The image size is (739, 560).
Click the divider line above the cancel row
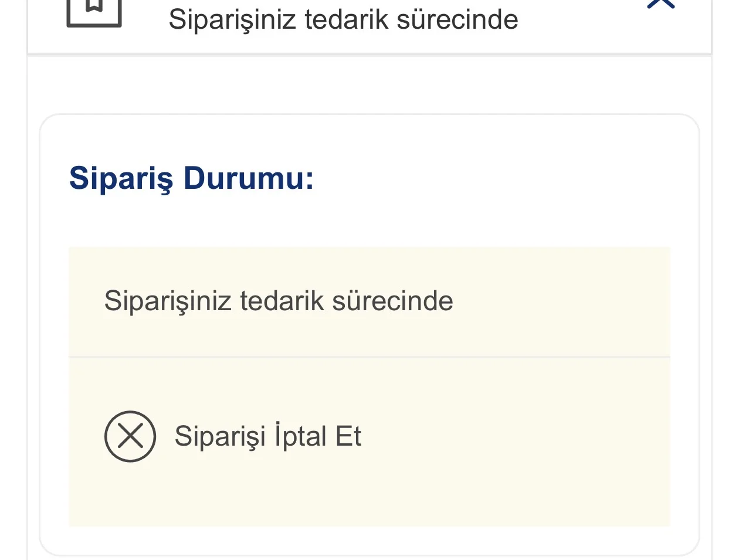point(369,357)
